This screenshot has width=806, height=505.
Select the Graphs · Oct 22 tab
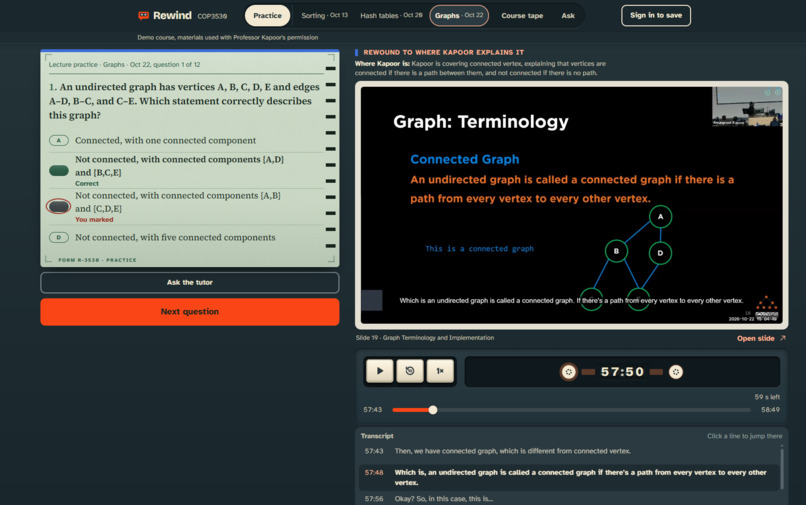[x=459, y=15]
